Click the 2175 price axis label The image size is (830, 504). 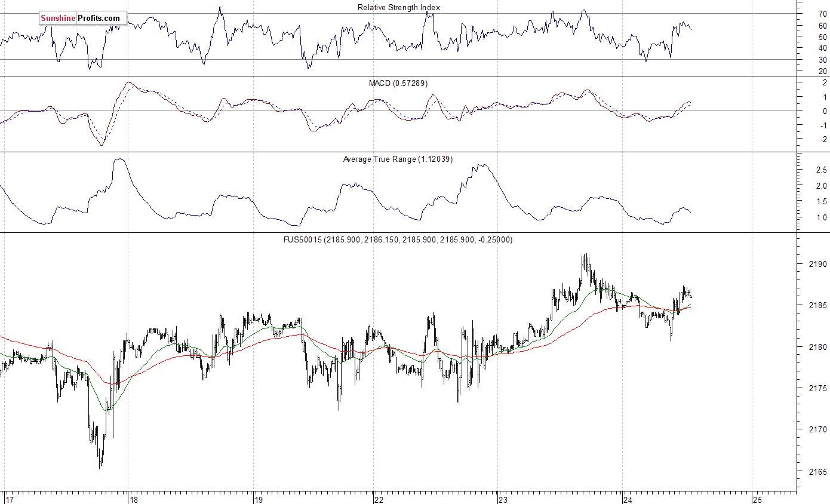pyautogui.click(x=819, y=388)
